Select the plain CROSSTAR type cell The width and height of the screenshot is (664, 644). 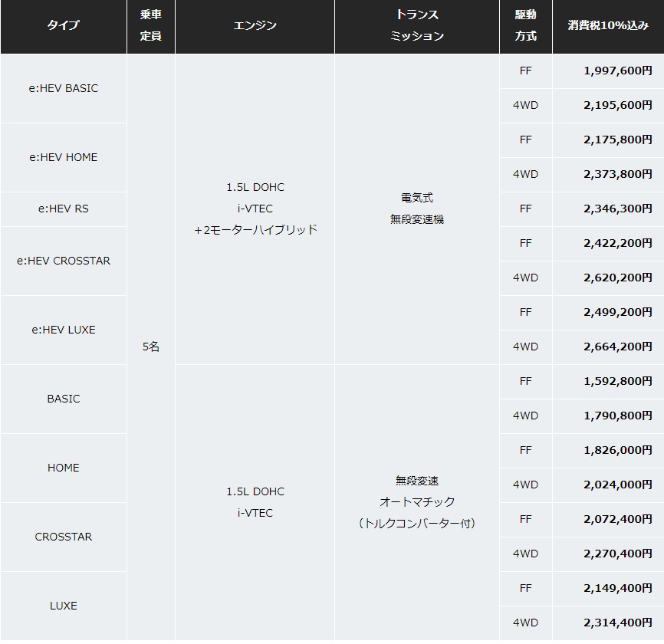[x=64, y=537]
